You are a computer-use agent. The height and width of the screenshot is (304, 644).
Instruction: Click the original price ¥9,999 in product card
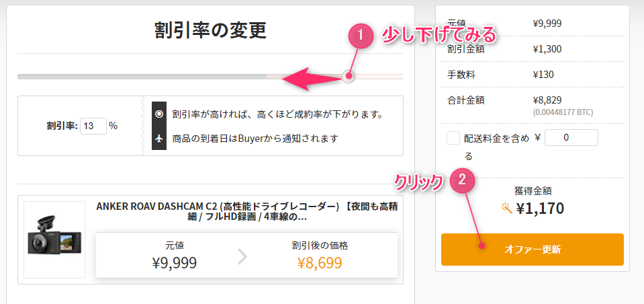tap(175, 262)
